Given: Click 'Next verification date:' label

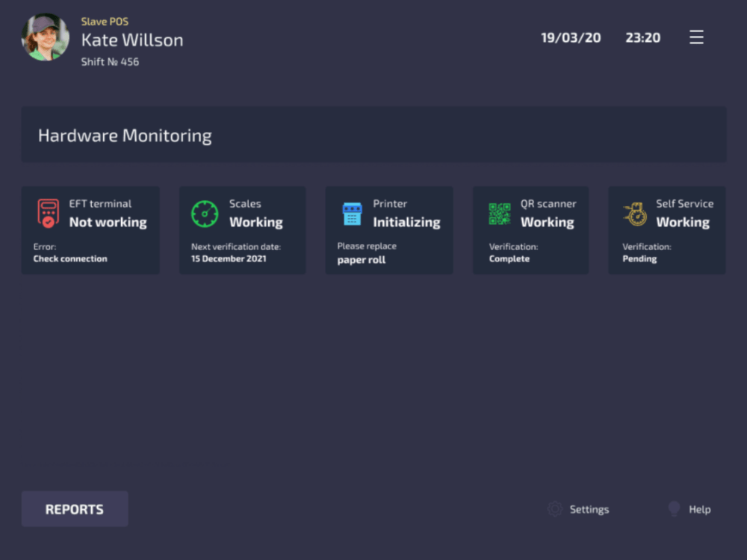Looking at the screenshot, I should (236, 246).
